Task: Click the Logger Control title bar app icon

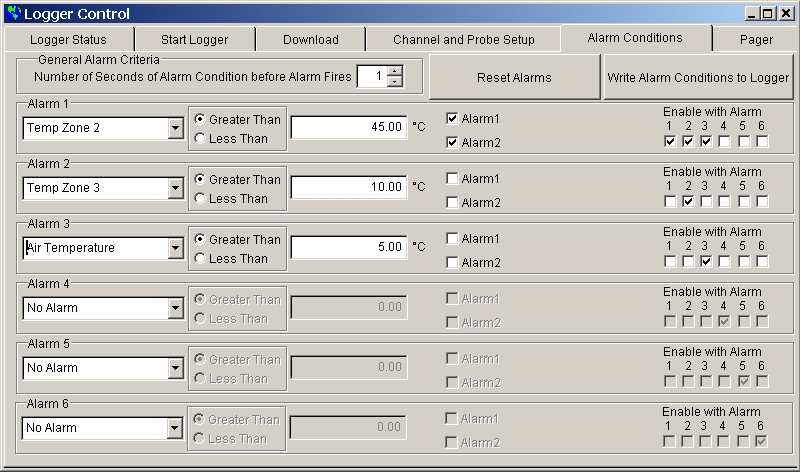Action: pyautogui.click(x=14, y=13)
